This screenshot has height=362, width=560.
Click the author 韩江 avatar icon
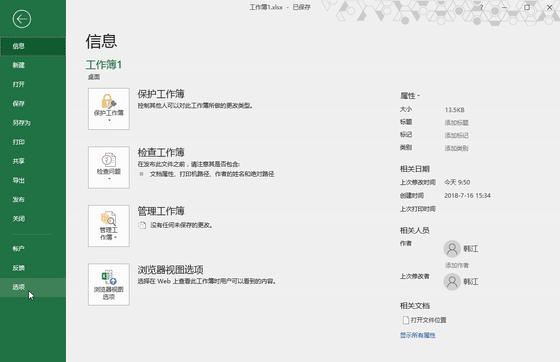[452, 248]
